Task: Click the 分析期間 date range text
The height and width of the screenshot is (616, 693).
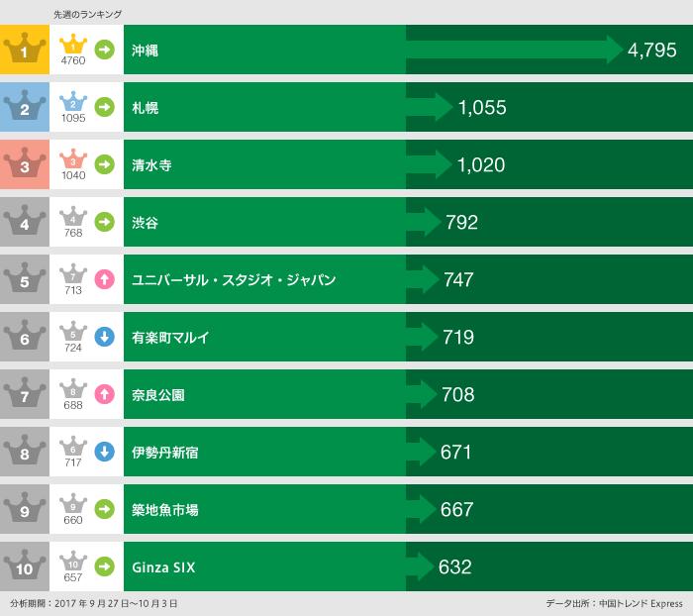Action: coord(94,603)
